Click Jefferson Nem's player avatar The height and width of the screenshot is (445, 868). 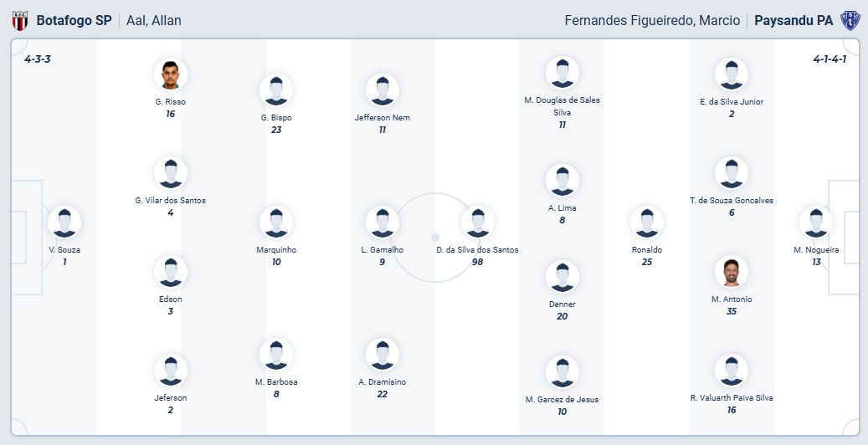click(382, 90)
